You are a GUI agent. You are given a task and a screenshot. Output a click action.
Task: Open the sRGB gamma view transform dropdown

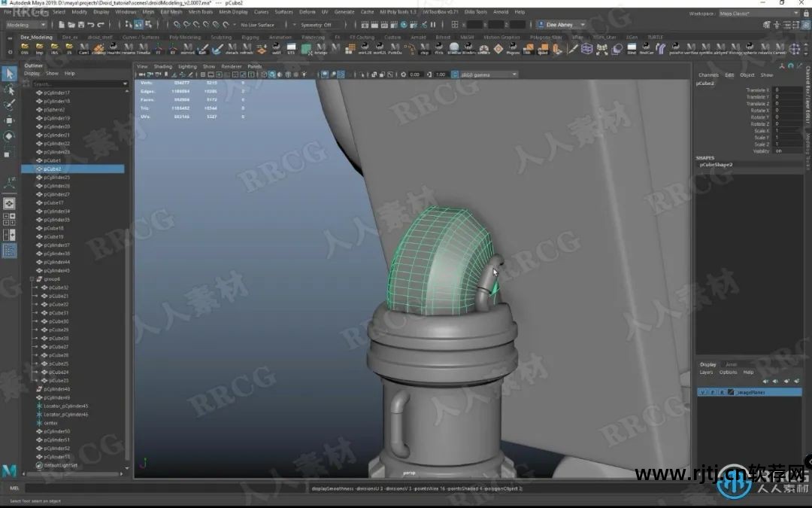click(489, 75)
